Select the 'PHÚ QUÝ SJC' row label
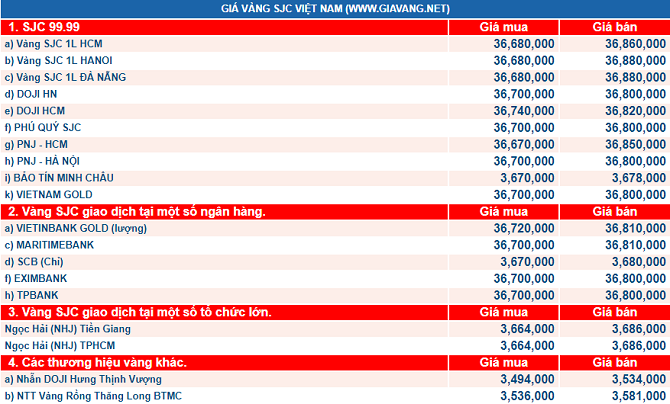The image size is (670, 404). pos(43,127)
